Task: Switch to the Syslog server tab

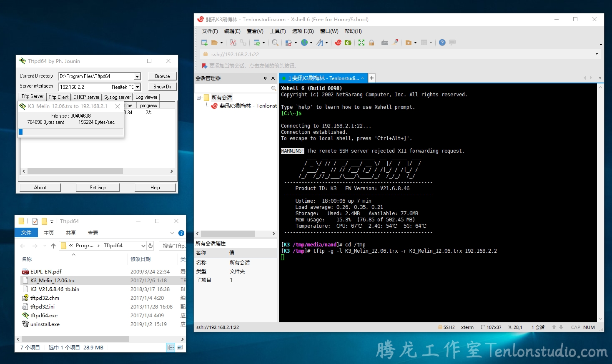Action: 117,97
